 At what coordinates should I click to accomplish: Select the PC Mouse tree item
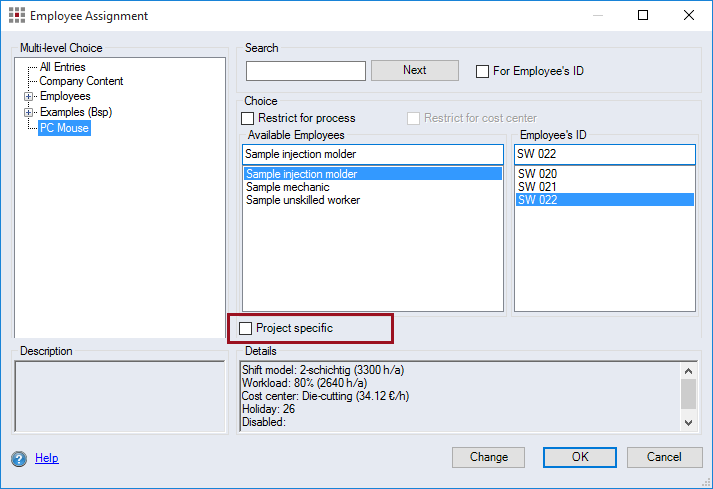(x=64, y=127)
